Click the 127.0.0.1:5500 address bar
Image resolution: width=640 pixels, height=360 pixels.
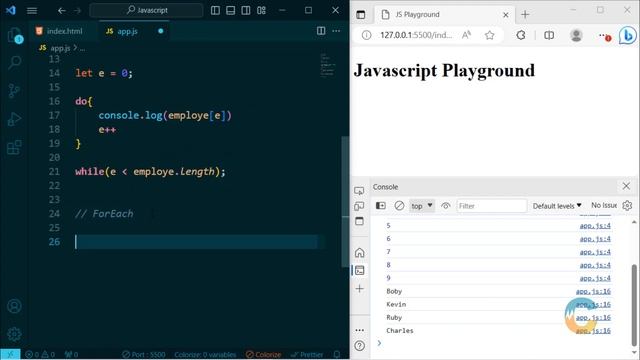coord(416,35)
